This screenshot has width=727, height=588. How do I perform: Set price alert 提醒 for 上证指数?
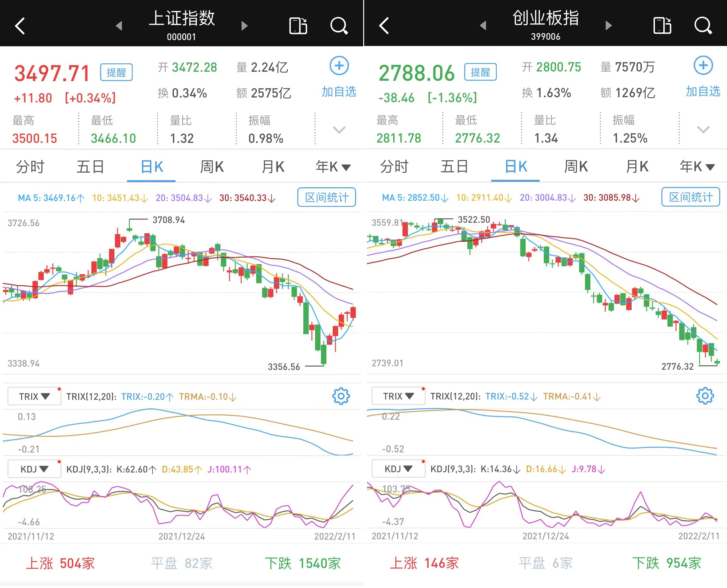click(x=116, y=72)
